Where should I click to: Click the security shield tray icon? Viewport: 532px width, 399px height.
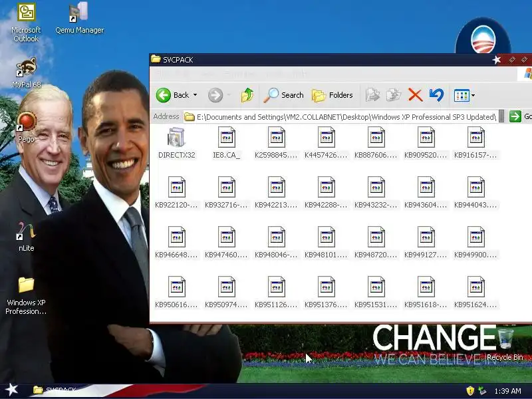[x=470, y=391]
